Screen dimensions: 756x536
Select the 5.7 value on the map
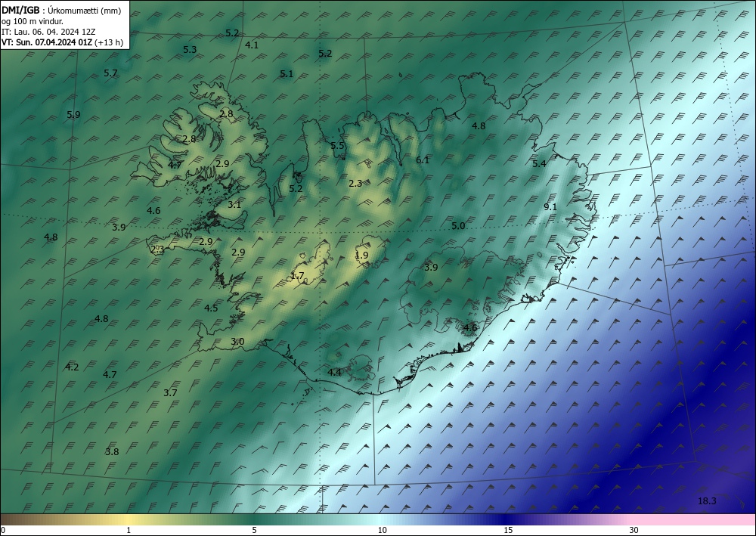110,73
